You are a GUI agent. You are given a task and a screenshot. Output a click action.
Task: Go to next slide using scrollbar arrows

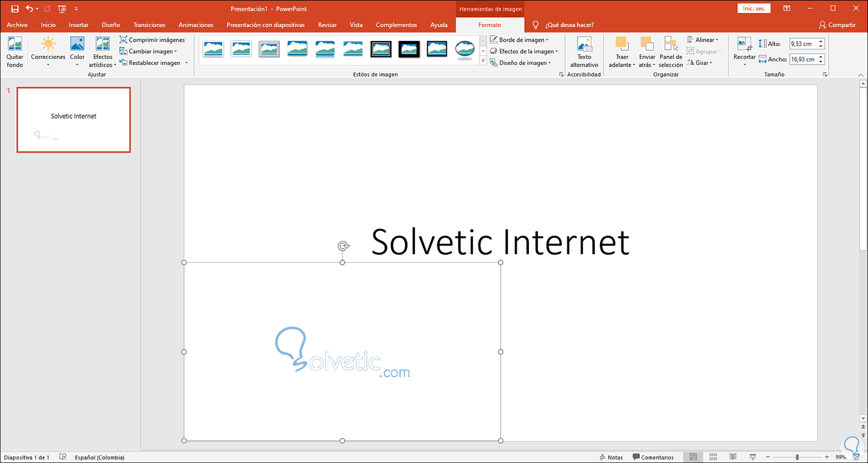(x=863, y=436)
